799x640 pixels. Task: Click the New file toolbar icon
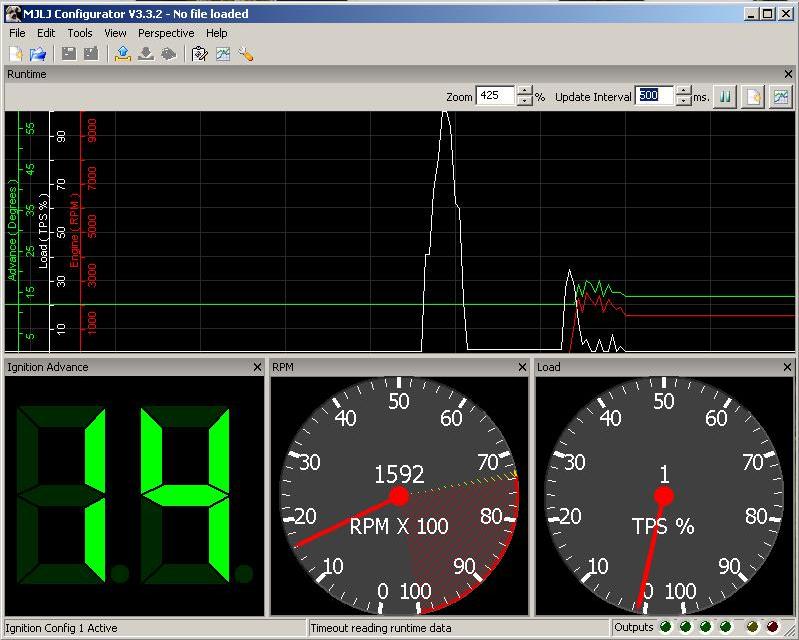click(16, 54)
